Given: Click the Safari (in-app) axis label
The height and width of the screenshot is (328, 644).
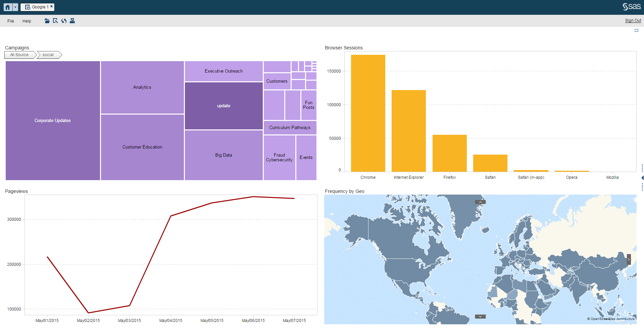Looking at the screenshot, I should [x=531, y=177].
